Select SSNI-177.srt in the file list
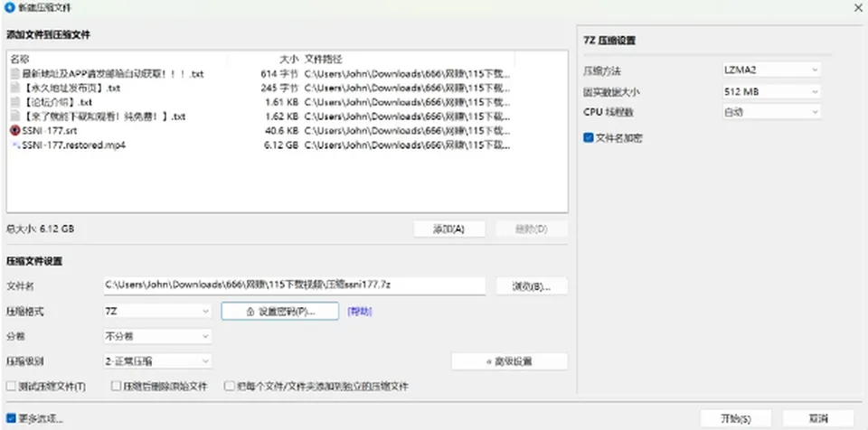Screen dimensions: 868x430 point(49,131)
